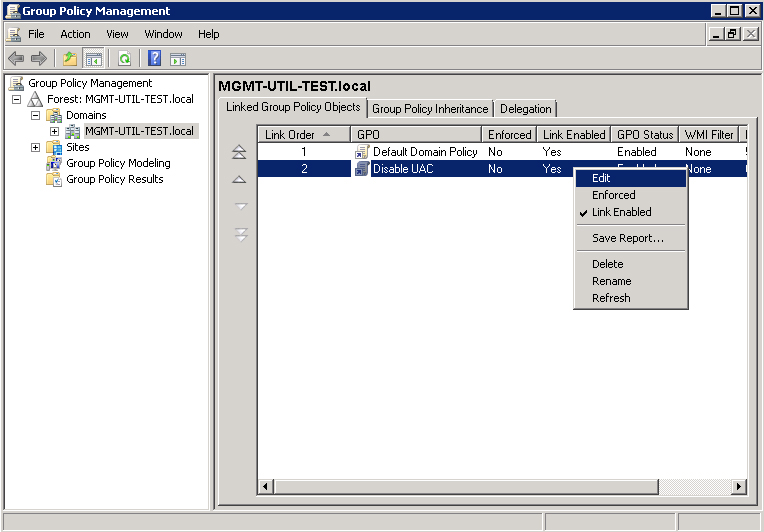Move link to top with double-up arrow
This screenshot has height=532, width=764.
click(x=239, y=153)
